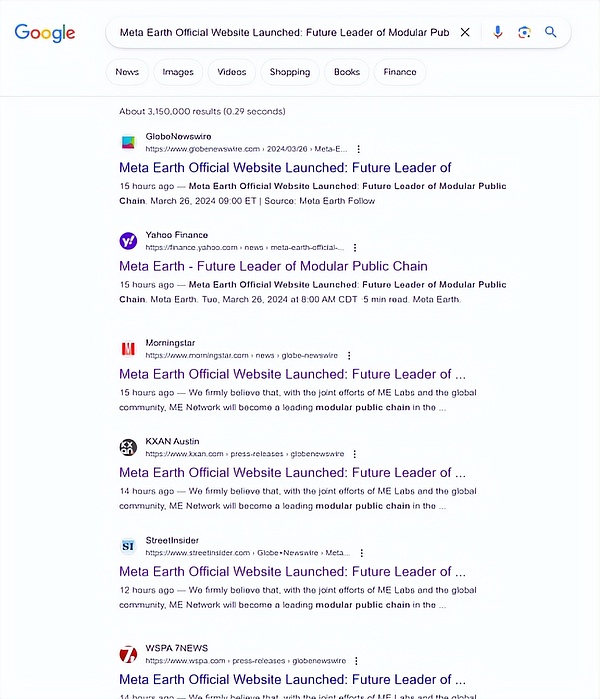Switch to the Images filter tab

point(178,72)
